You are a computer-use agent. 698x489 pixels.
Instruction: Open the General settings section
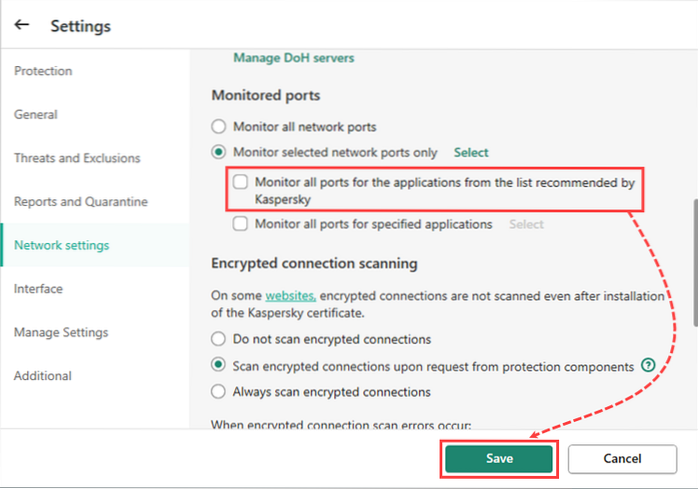point(36,115)
